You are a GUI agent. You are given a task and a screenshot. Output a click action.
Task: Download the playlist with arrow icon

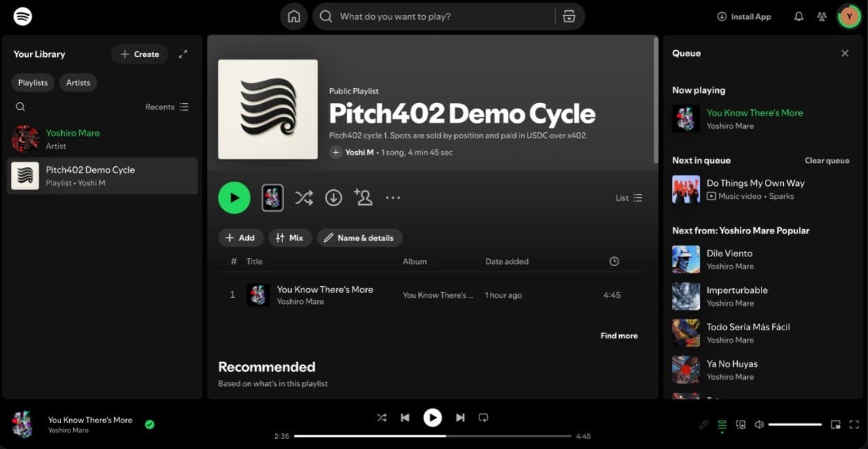coord(333,198)
